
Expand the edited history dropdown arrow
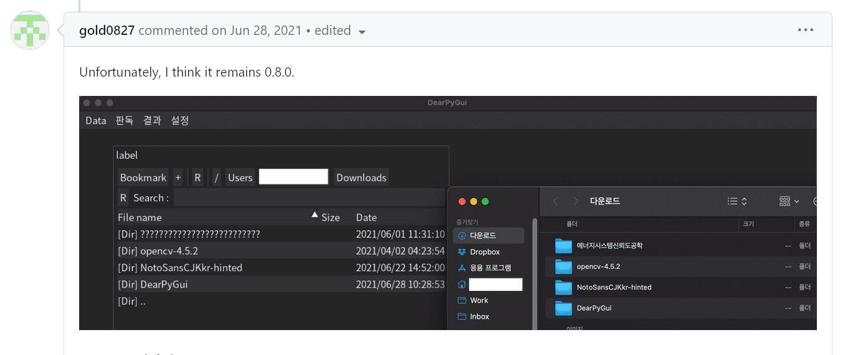[362, 32]
